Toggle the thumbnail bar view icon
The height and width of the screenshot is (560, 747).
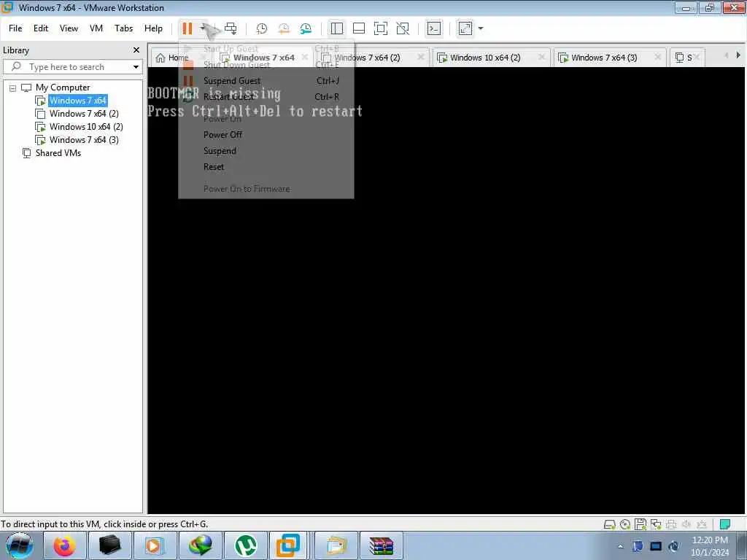point(359,28)
